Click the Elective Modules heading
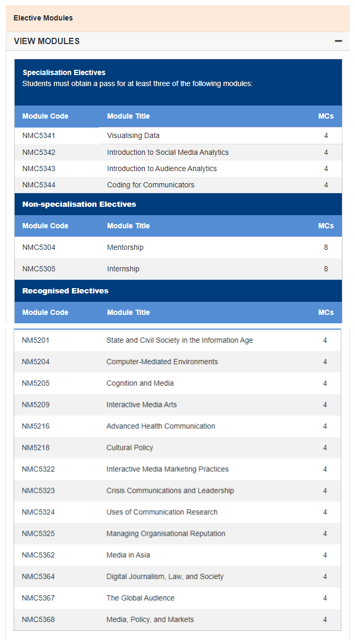 [x=43, y=18]
